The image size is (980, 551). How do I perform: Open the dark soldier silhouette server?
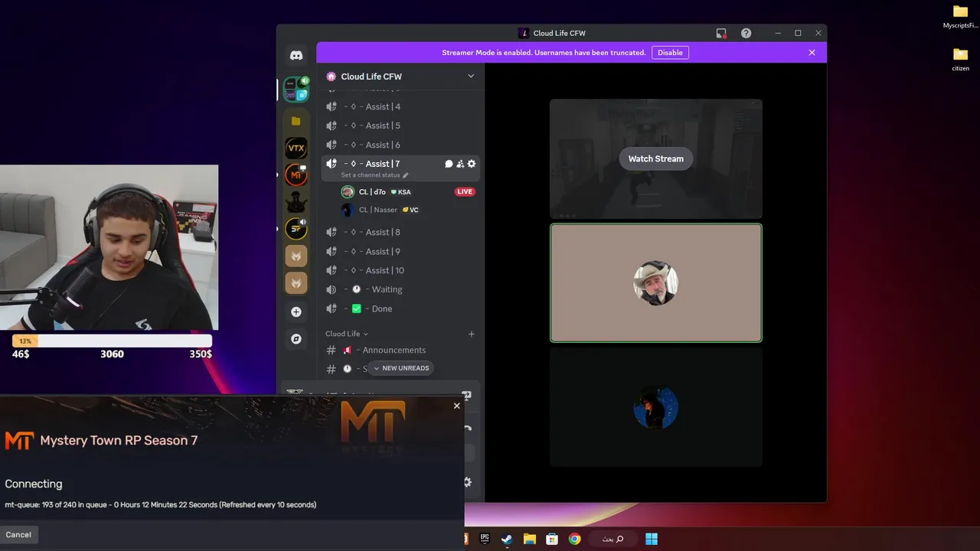tap(296, 202)
